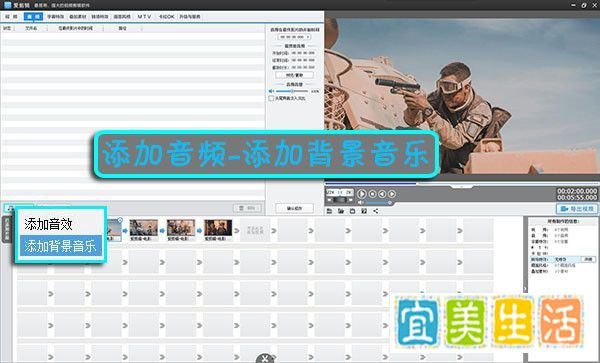Viewport: 600px width, 363px height.
Task: Click the time-in-final-film column header
Action: (x=75, y=28)
